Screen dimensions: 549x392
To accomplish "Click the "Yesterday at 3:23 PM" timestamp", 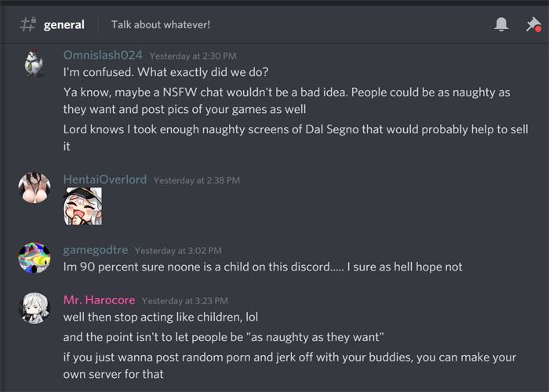I will tap(185, 301).
